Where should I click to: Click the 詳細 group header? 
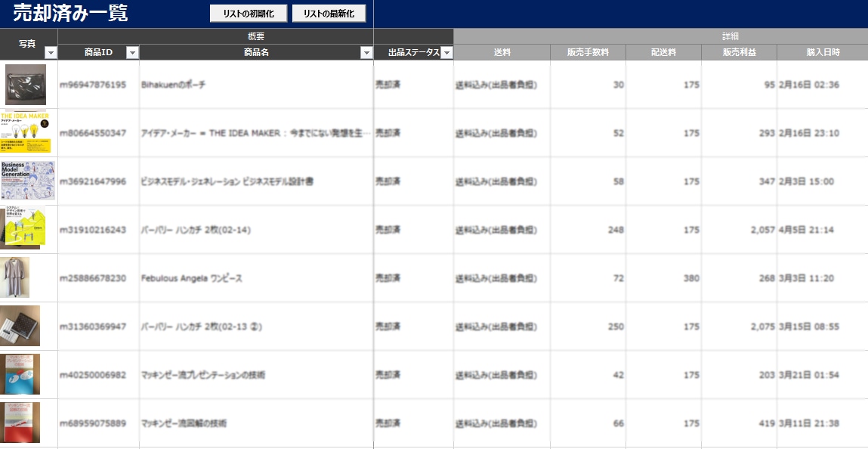731,36
